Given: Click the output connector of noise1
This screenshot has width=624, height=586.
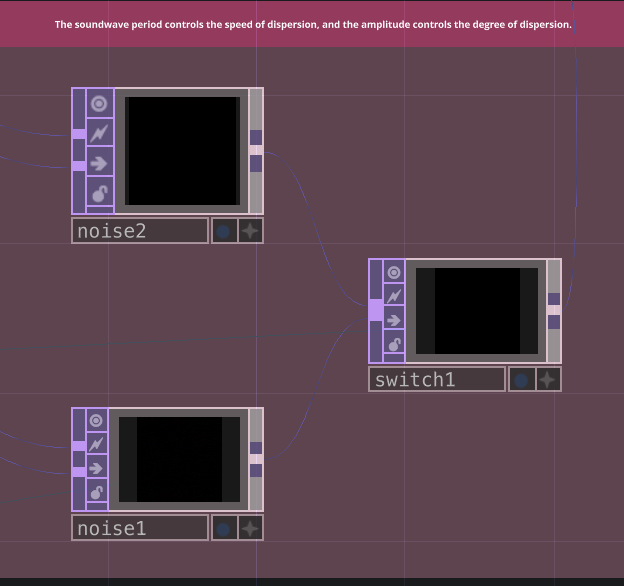Looking at the screenshot, I should (256, 459).
